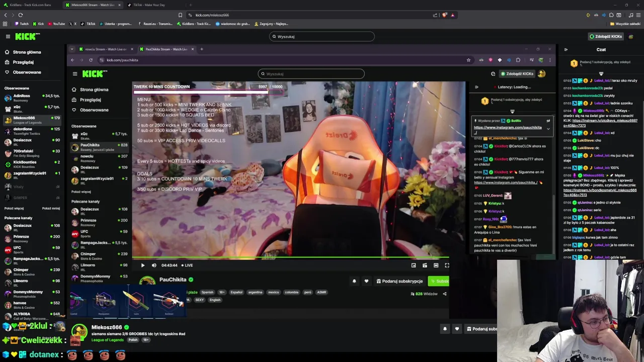Image resolution: width=644 pixels, height=362 pixels.
Task: Go to Strona główna in the inner sidebar
Action: 90,89
